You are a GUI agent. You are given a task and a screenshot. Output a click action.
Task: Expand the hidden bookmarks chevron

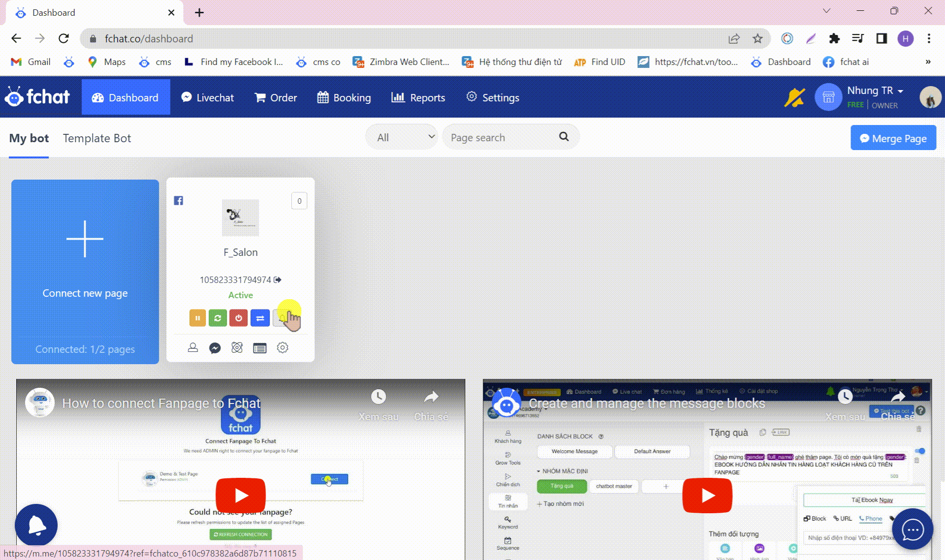[x=928, y=62]
